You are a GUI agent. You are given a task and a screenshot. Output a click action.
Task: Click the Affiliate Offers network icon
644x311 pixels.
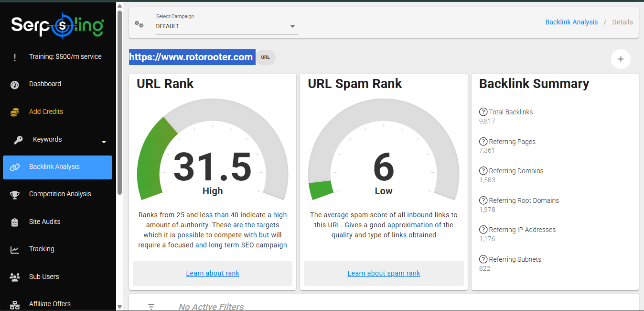tap(15, 305)
